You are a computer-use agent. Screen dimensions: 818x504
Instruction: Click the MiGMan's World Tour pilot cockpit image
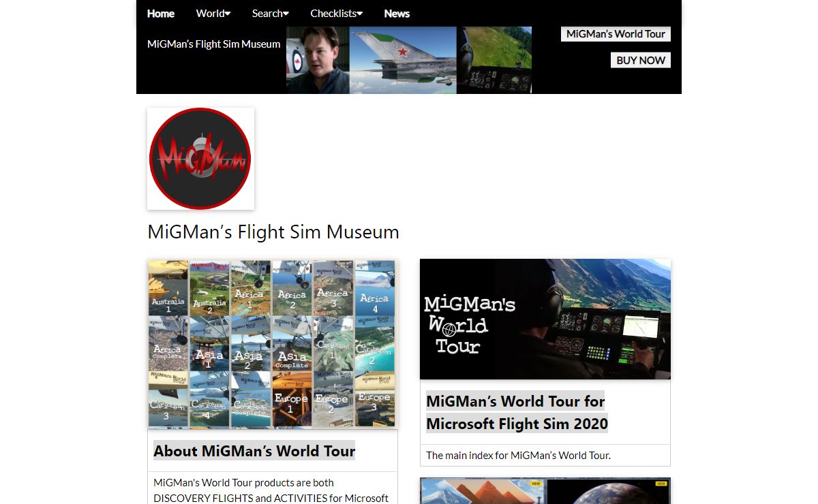pyautogui.click(x=545, y=319)
